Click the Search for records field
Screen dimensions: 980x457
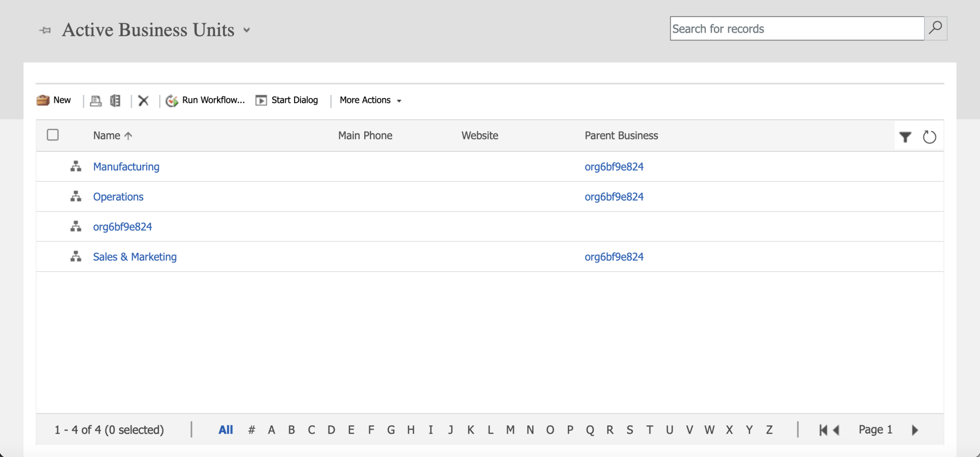click(x=796, y=28)
